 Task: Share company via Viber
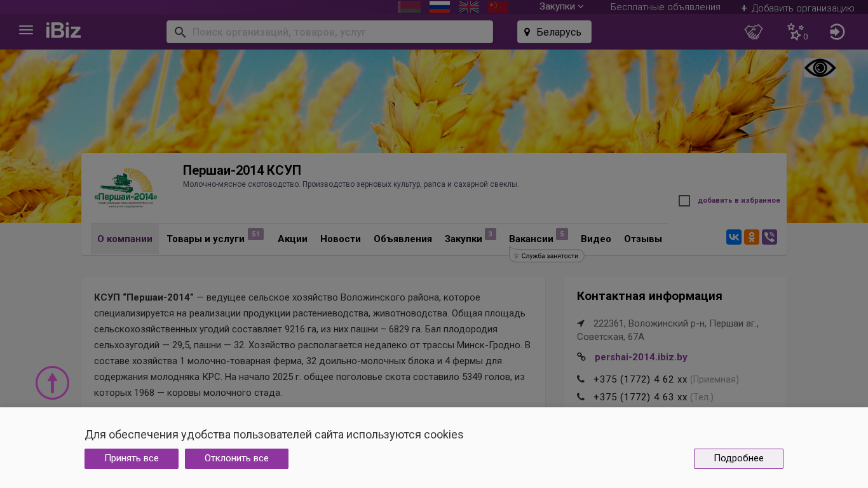click(x=770, y=237)
